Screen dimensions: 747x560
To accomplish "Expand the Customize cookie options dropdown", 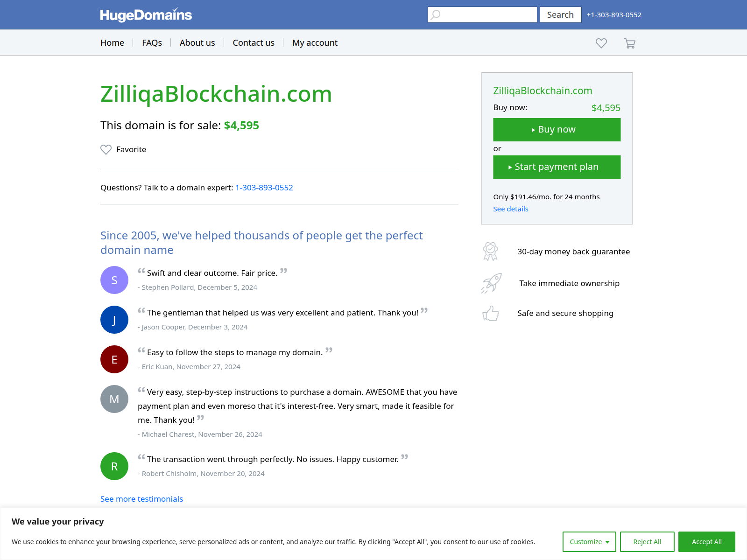I will [589, 542].
